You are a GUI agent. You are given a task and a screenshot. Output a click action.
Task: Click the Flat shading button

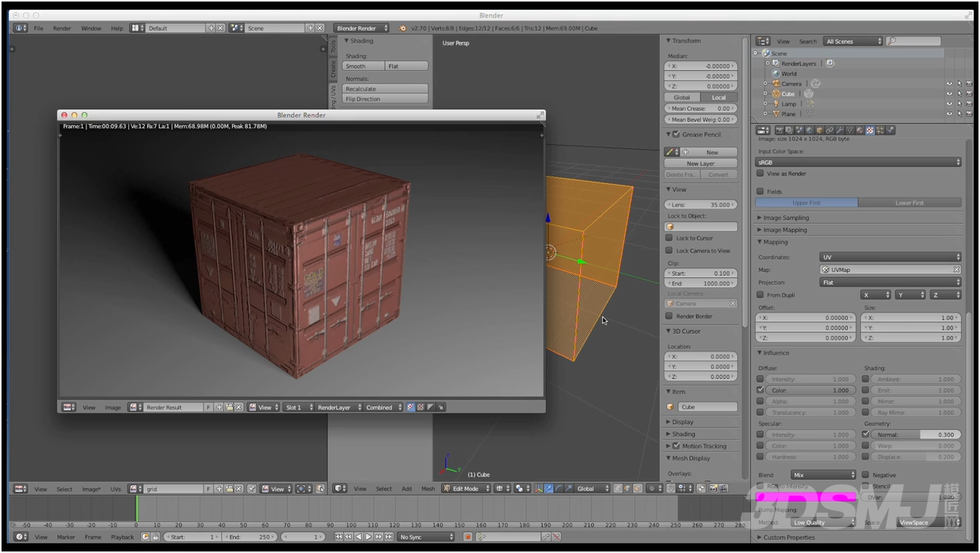(x=407, y=66)
